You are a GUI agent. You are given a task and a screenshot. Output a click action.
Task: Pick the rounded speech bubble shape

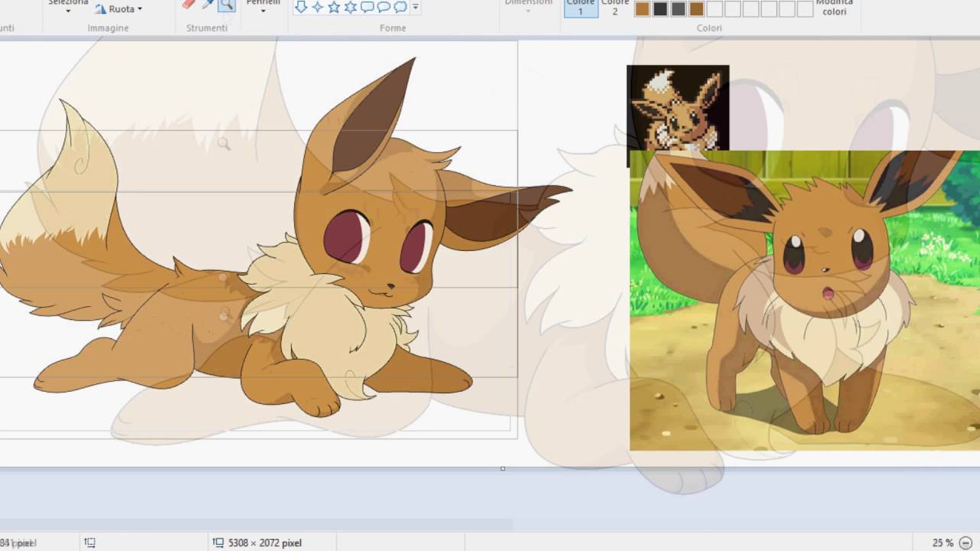[384, 8]
